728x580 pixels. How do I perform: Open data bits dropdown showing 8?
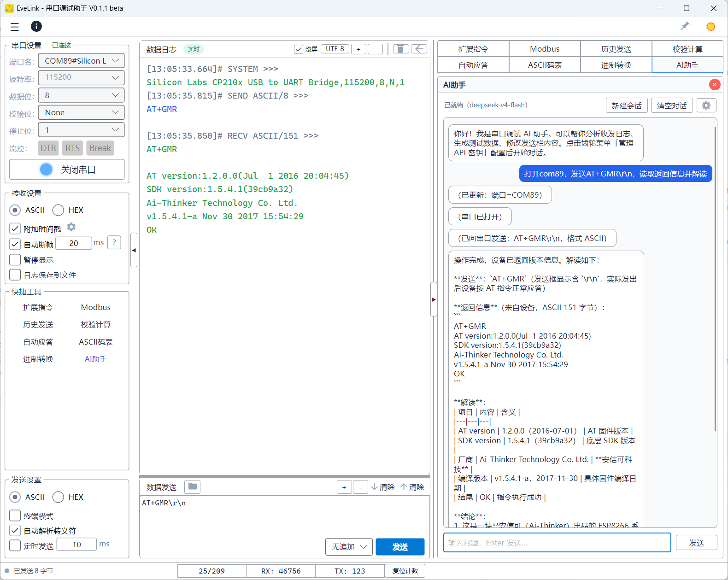point(81,95)
